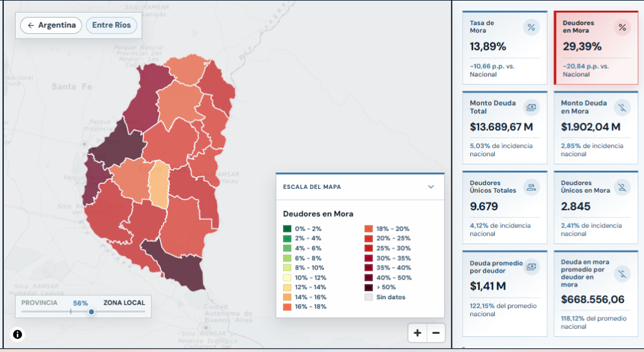Click the $1.902,04 M value
Image resolution: width=644 pixels, height=352 pixels.
[x=591, y=127]
